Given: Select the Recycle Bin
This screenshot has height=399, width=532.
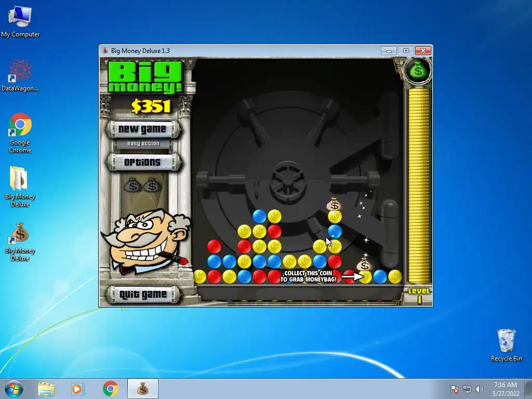Looking at the screenshot, I should point(506,345).
